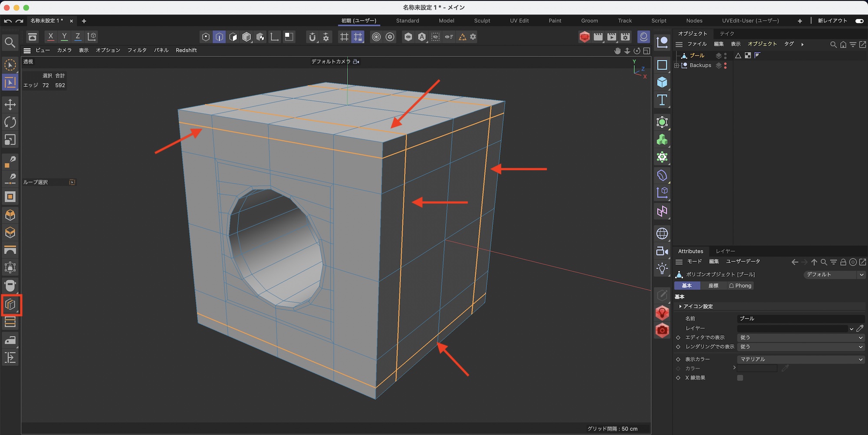Toggle the 新レイアウト switch
This screenshot has width=868, height=435.
tap(859, 21)
